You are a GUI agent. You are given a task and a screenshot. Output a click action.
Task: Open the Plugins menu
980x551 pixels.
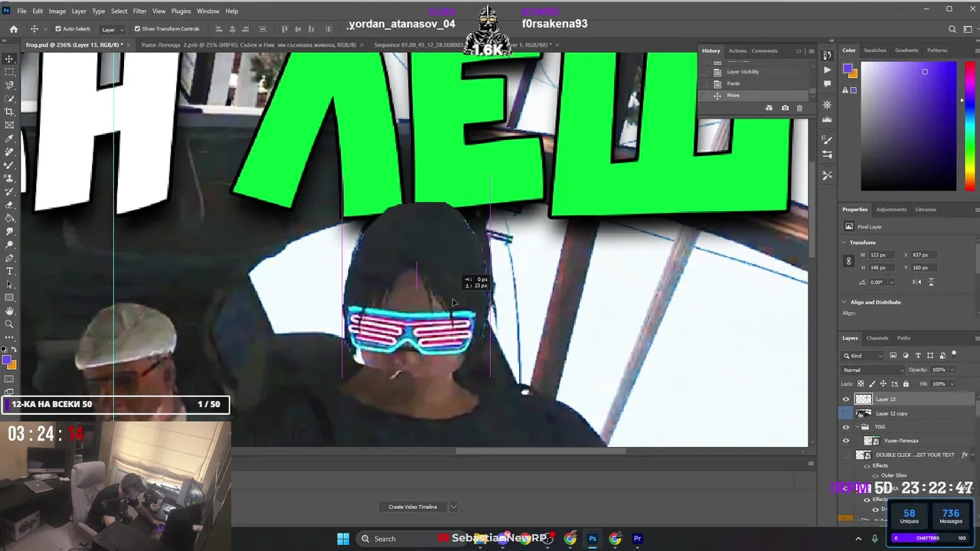coord(181,11)
